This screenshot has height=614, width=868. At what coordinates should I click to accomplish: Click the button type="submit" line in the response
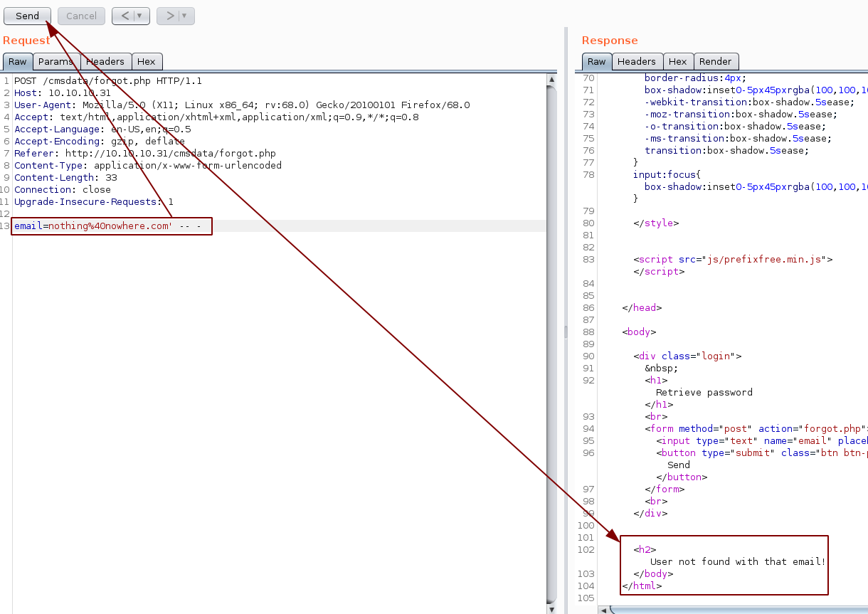coord(762,453)
